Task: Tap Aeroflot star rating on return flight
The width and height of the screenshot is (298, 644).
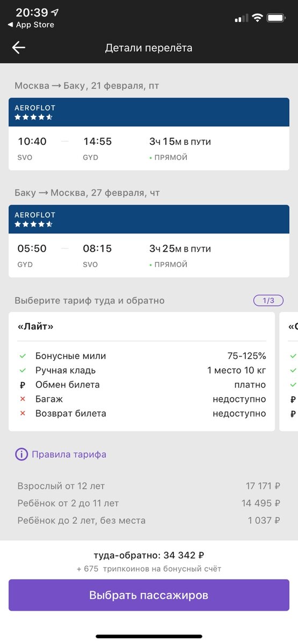Action: [33, 224]
